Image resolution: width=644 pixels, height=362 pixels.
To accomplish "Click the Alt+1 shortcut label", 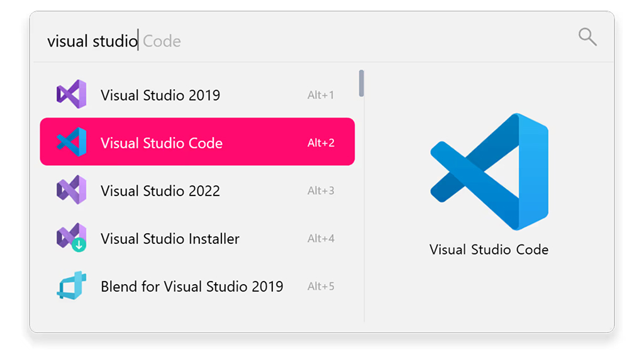I will [x=321, y=96].
